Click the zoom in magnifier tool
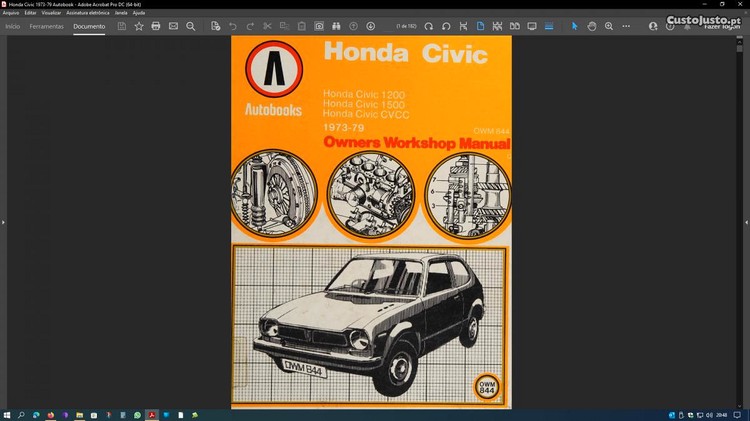The height and width of the screenshot is (421, 750). [608, 26]
